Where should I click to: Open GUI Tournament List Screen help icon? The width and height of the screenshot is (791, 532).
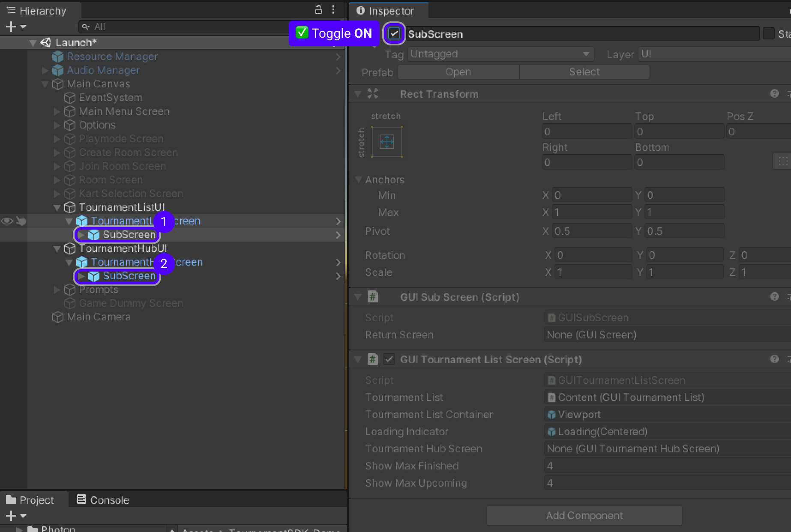point(774,359)
